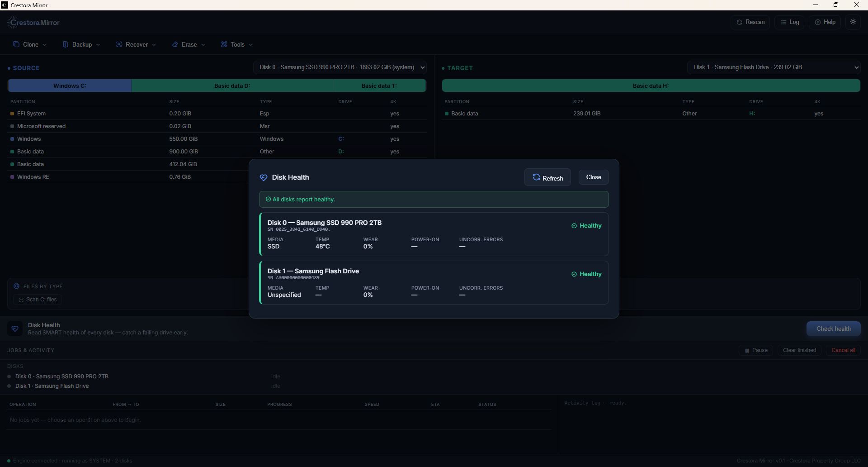Click the EFI System partition row
The width and height of the screenshot is (868, 467).
[x=217, y=114]
